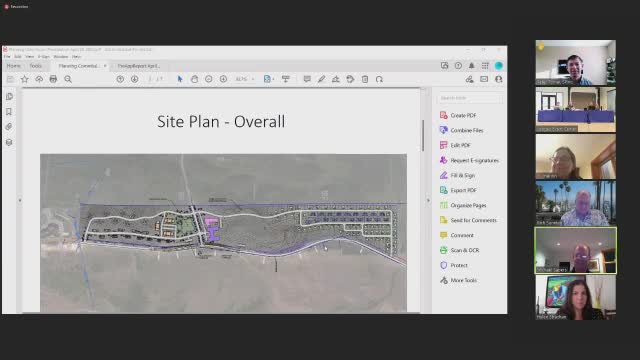Add a comment note with bubble icon
The width and height of the screenshot is (640, 360).
pos(307,79)
